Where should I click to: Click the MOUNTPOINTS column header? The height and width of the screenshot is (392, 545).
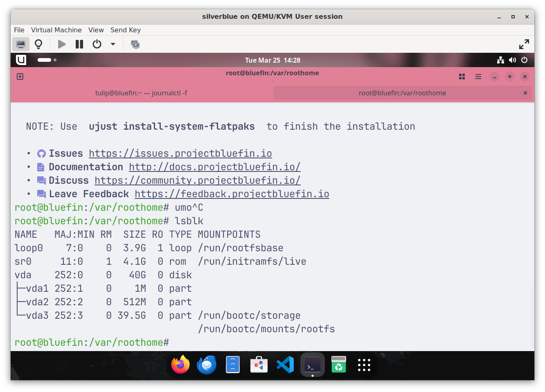point(229,234)
